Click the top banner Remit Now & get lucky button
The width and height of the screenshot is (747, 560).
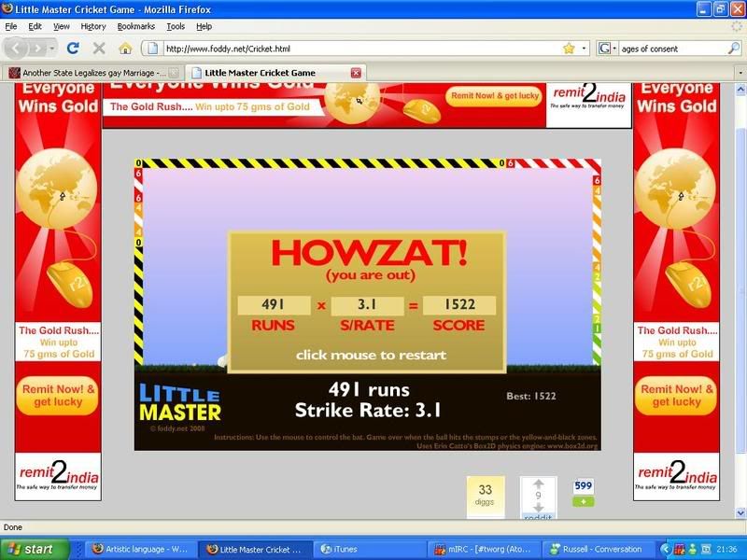[x=495, y=96]
